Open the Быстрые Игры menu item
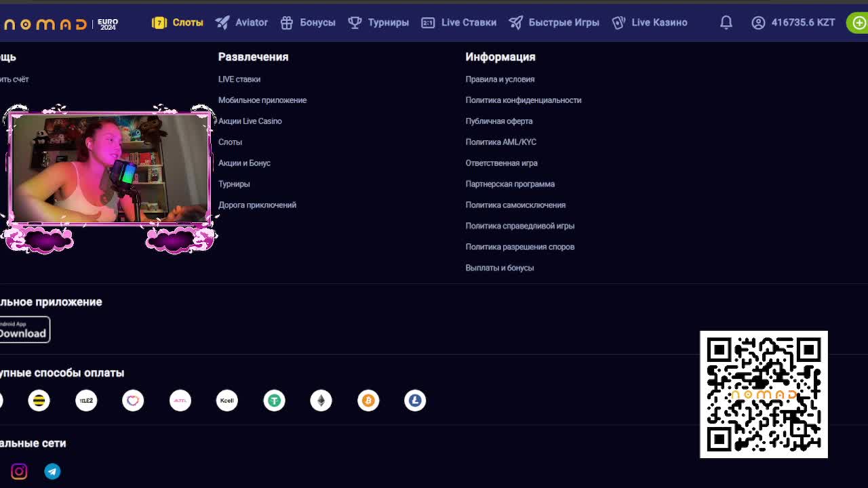This screenshot has height=488, width=868. (554, 22)
